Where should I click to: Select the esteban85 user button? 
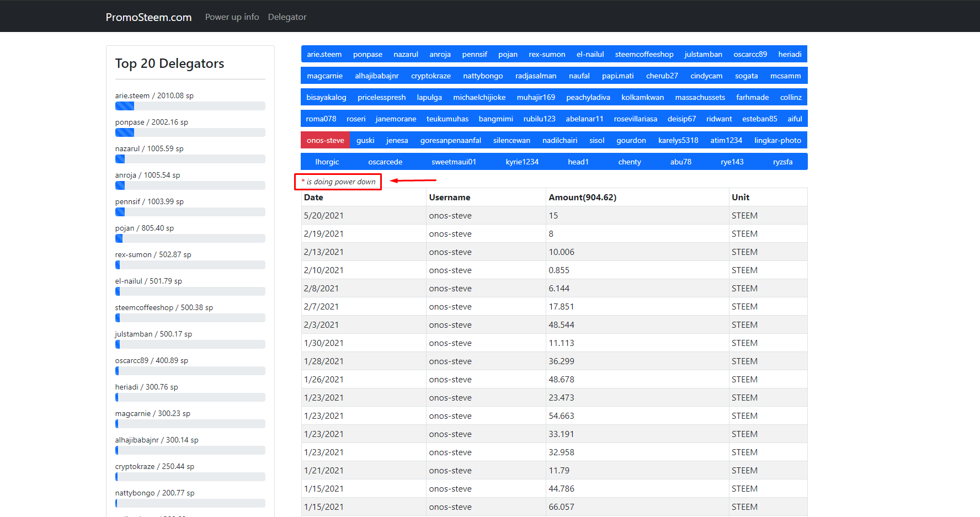(x=759, y=119)
